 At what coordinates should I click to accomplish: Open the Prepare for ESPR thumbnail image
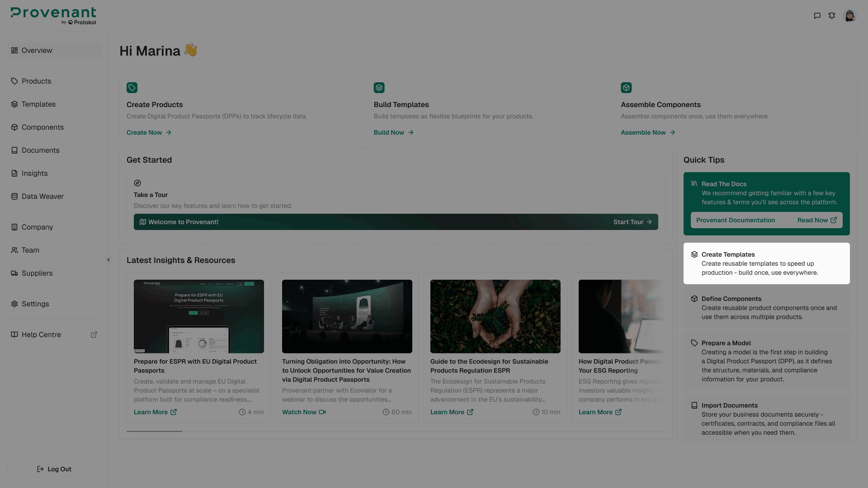[x=199, y=316]
